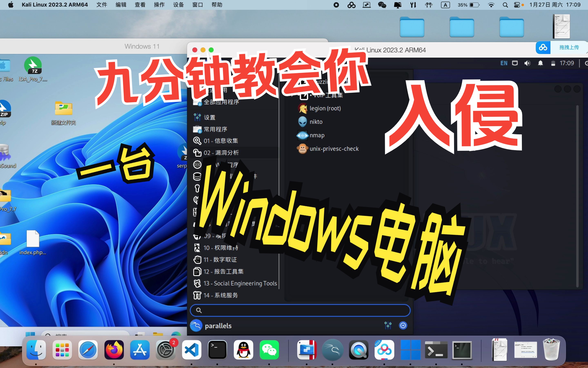Select IDA_Pro_7 7Z file on Windows desktop

click(33, 69)
